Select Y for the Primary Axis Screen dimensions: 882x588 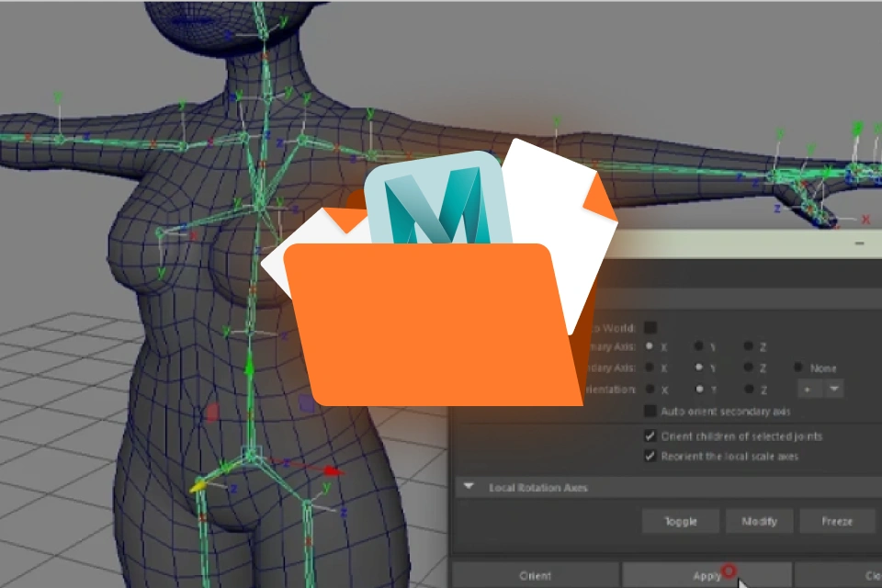point(698,346)
